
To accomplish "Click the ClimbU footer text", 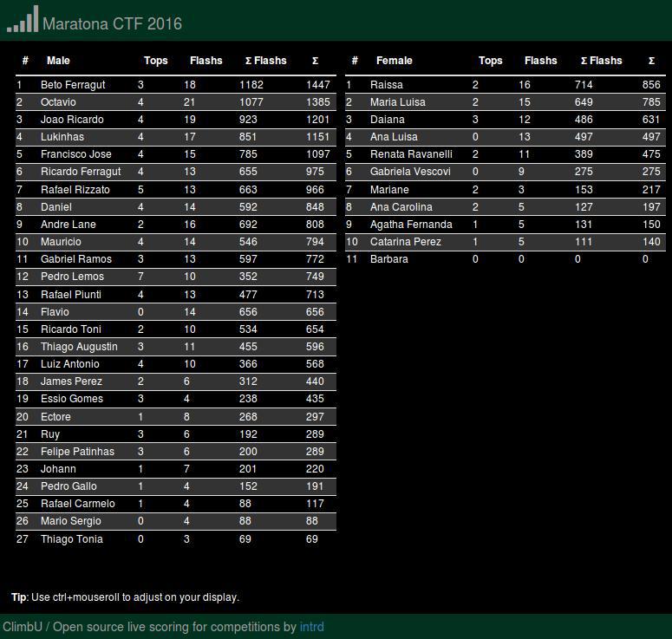I will coord(23,627).
